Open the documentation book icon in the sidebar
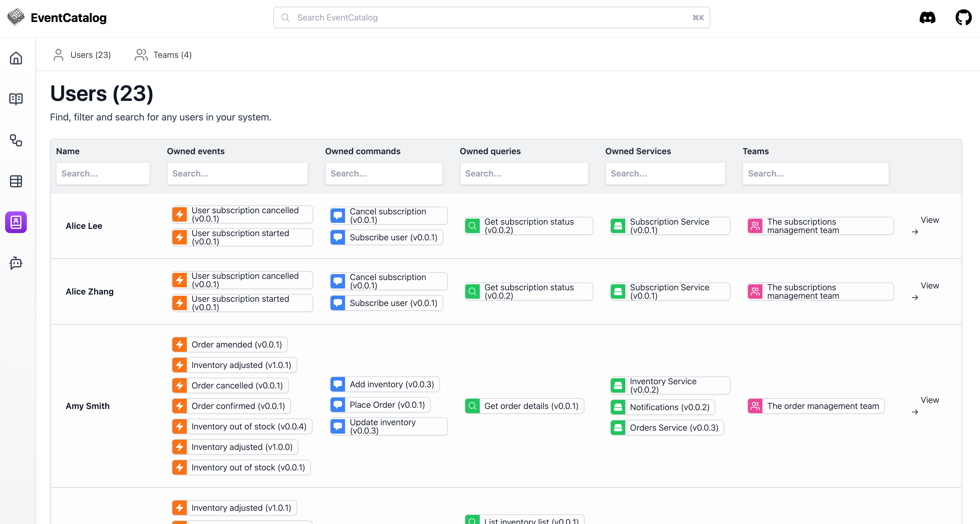 point(16,99)
